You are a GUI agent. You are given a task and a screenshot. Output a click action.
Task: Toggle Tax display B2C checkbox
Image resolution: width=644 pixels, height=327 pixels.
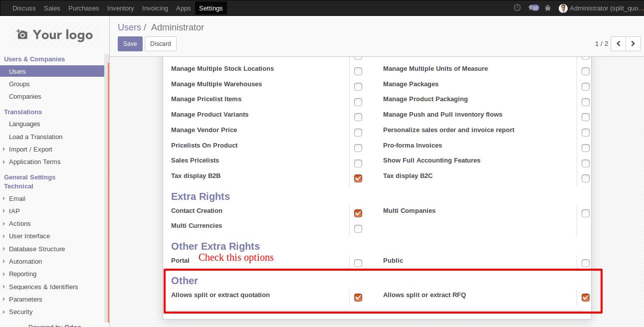click(586, 178)
